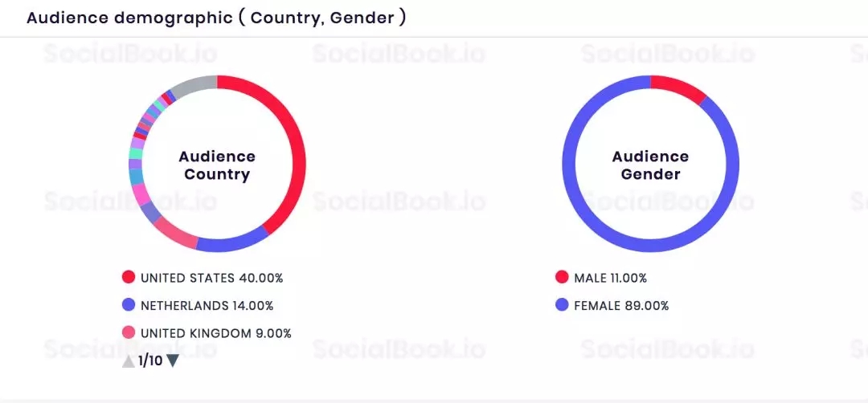Viewport: 868px width, 403px height.
Task: Toggle the FEMALE 89.00% legend entry
Action: (621, 306)
